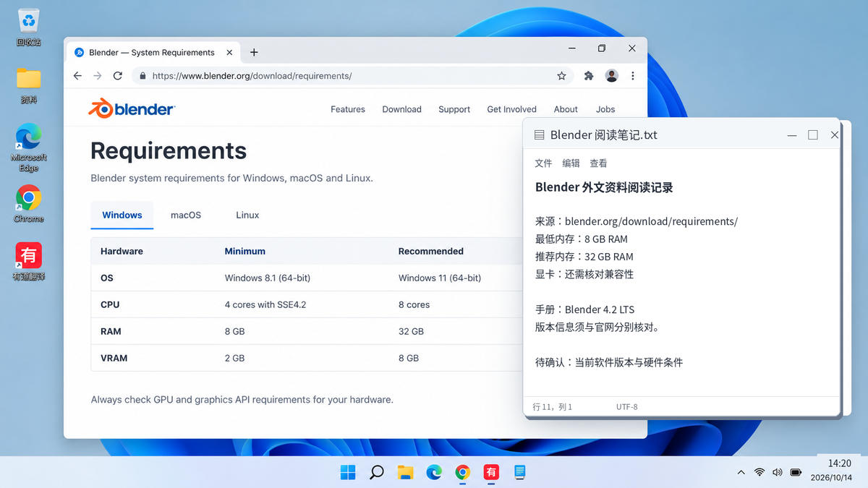Open Chrome from taskbar
868x488 pixels.
tap(463, 472)
